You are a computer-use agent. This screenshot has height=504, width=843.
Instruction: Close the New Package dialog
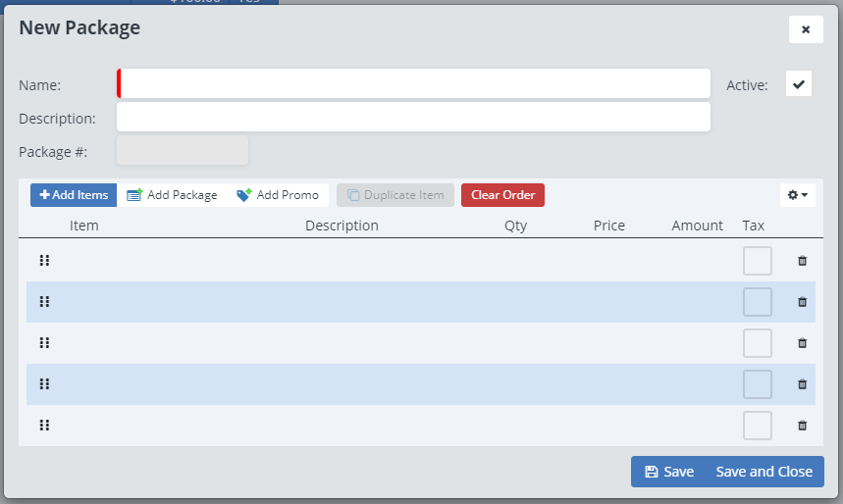click(806, 29)
